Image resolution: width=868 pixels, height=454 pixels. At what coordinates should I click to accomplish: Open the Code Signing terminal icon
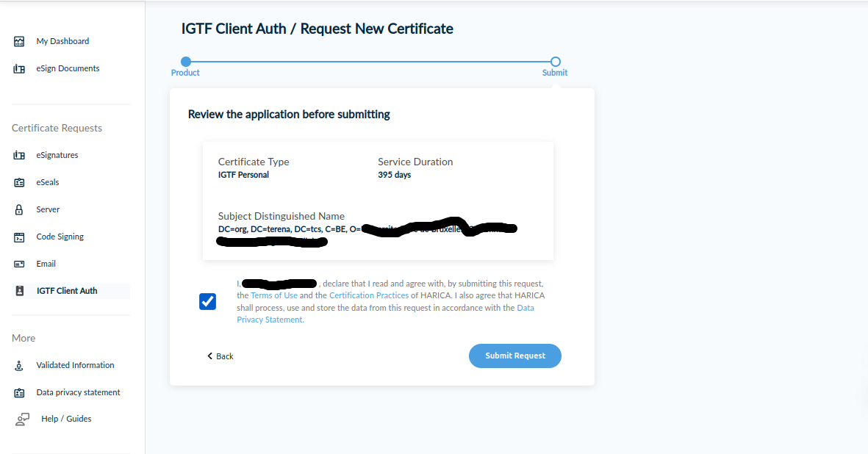point(20,237)
